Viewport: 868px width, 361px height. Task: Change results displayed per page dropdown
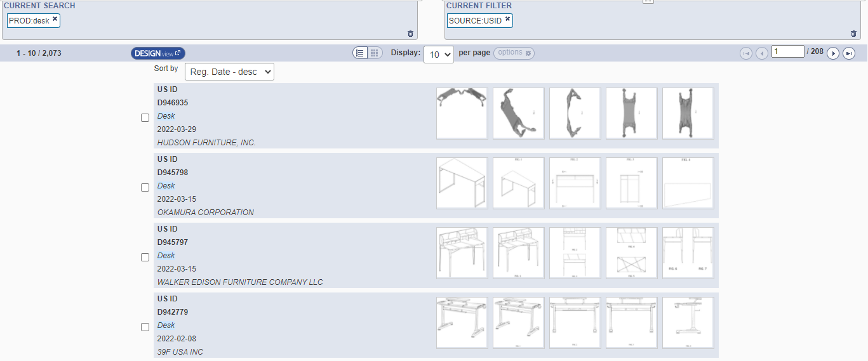click(439, 55)
